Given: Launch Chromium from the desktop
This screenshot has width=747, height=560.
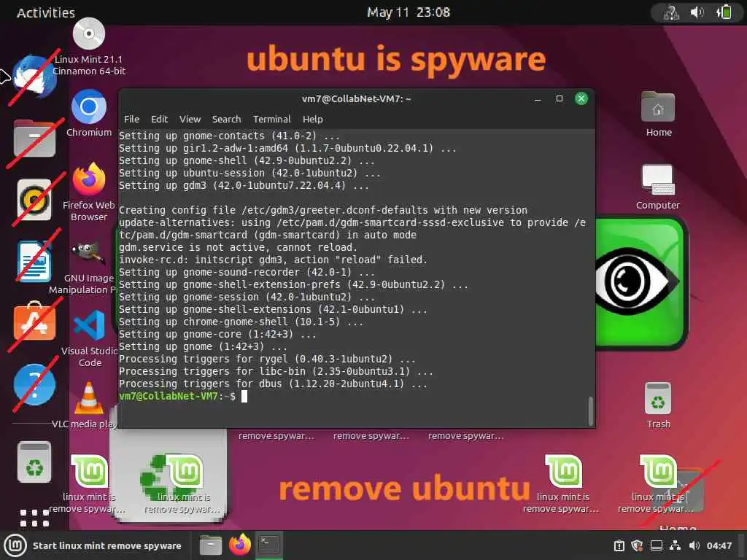Looking at the screenshot, I should (x=88, y=106).
